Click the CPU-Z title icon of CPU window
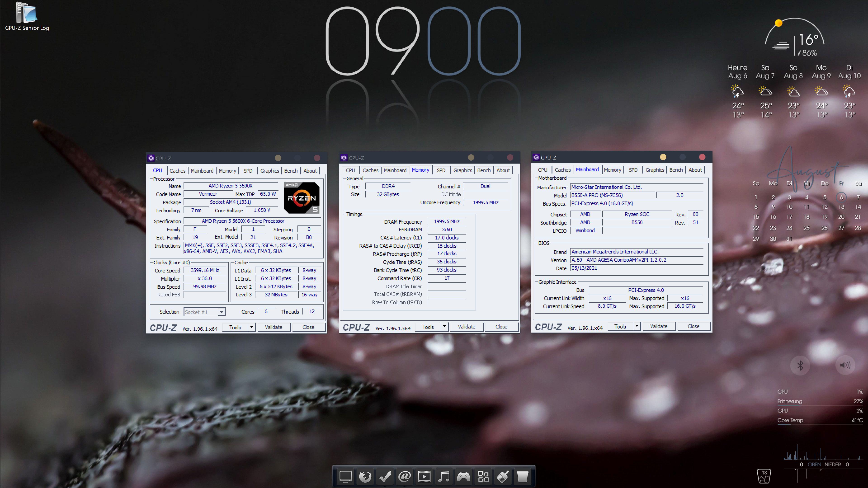868x488 pixels. (151, 158)
